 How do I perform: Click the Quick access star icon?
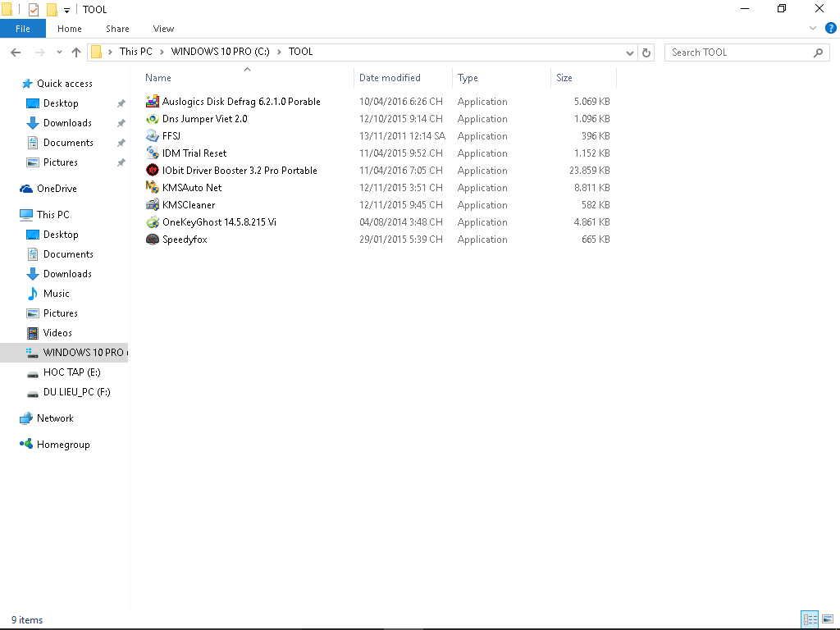click(27, 84)
